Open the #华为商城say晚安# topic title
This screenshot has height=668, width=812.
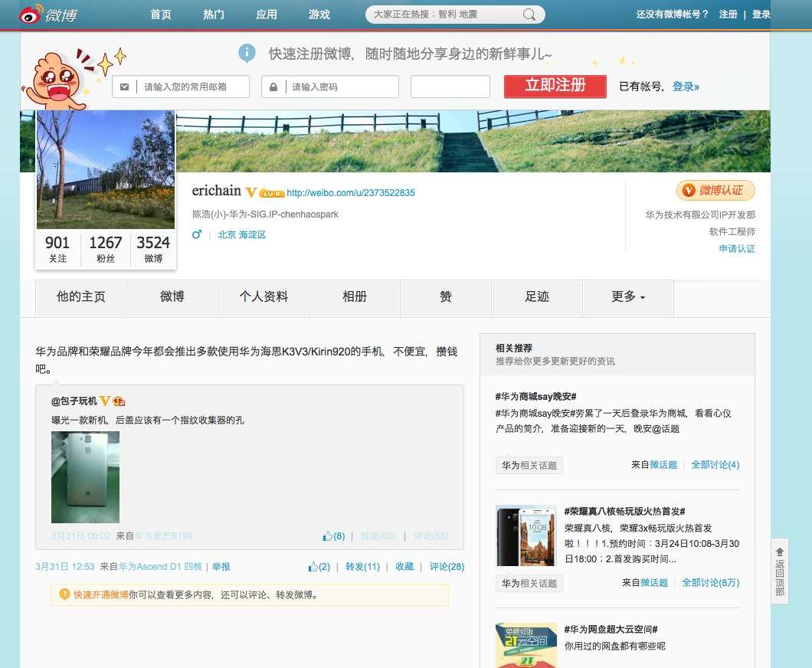[536, 396]
